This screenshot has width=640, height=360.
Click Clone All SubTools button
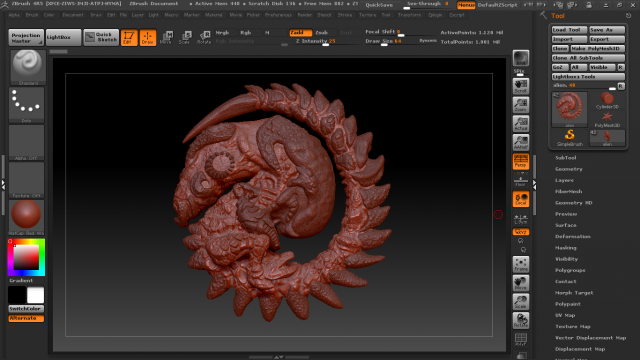click(588, 58)
